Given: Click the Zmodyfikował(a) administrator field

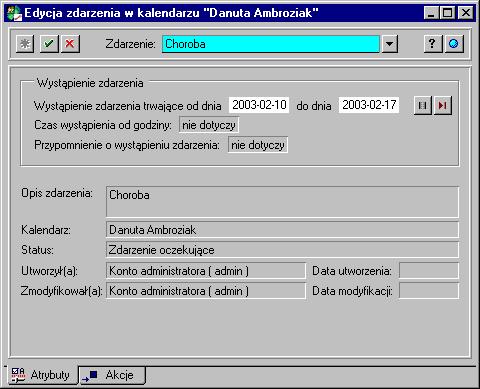Looking at the screenshot, I should (206, 291).
